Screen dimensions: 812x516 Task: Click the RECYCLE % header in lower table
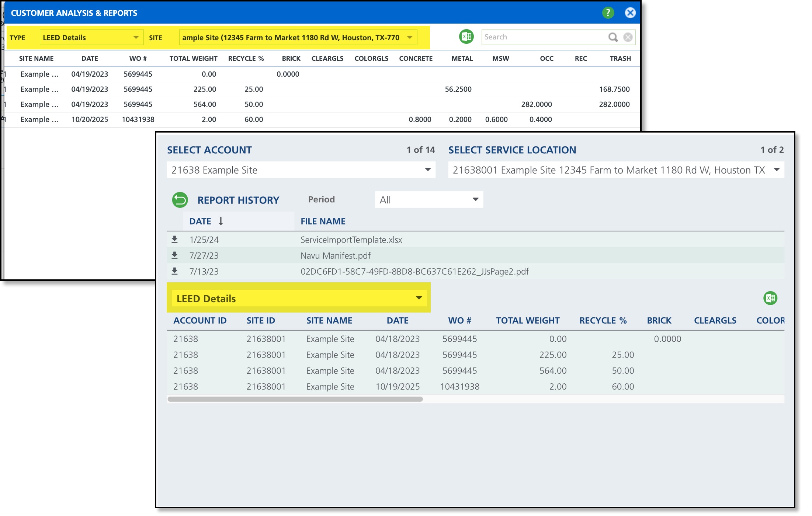click(x=603, y=321)
